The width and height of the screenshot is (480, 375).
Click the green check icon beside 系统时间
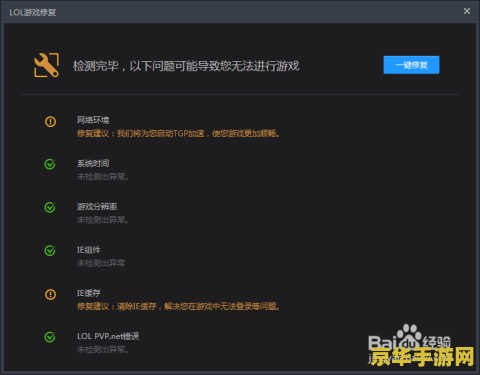(x=50, y=164)
